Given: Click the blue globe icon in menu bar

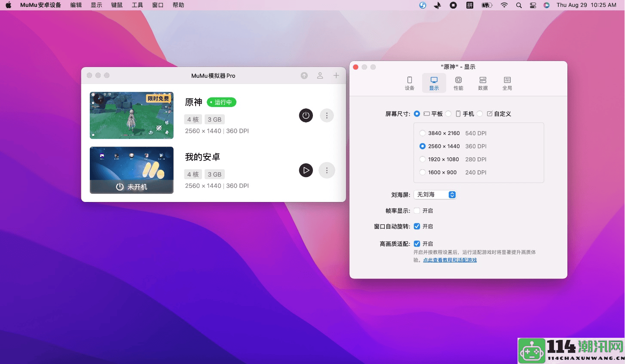Looking at the screenshot, I should (423, 5).
